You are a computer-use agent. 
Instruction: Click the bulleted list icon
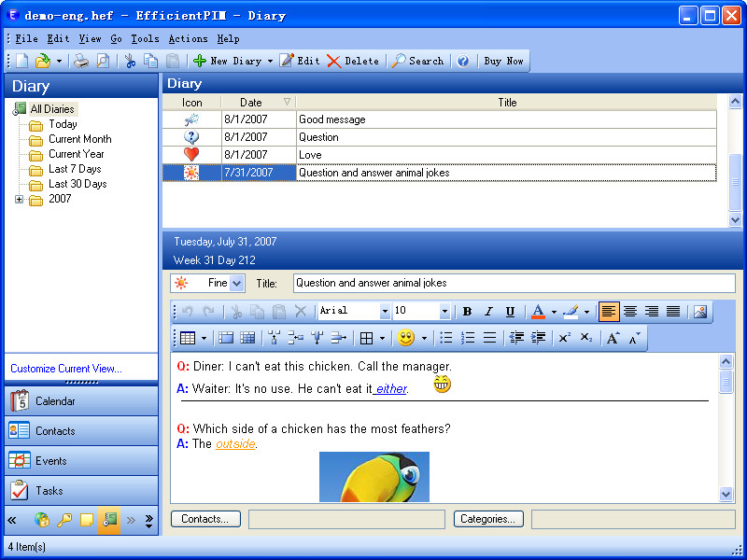[x=446, y=338]
